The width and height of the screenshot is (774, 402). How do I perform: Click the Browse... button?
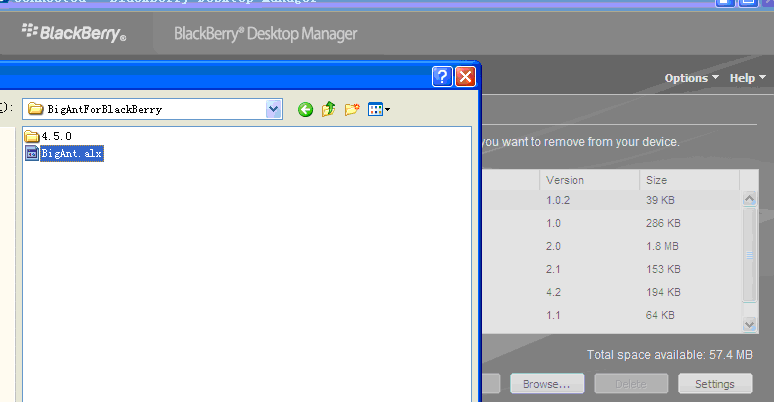547,384
